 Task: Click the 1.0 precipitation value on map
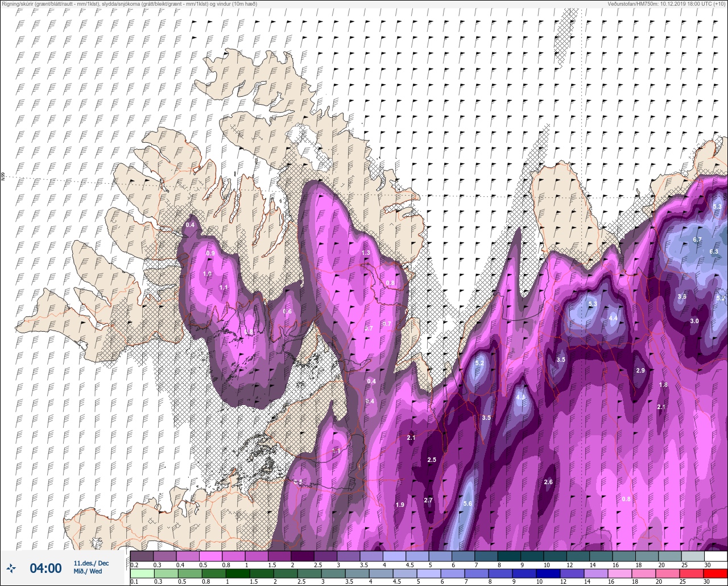207,274
